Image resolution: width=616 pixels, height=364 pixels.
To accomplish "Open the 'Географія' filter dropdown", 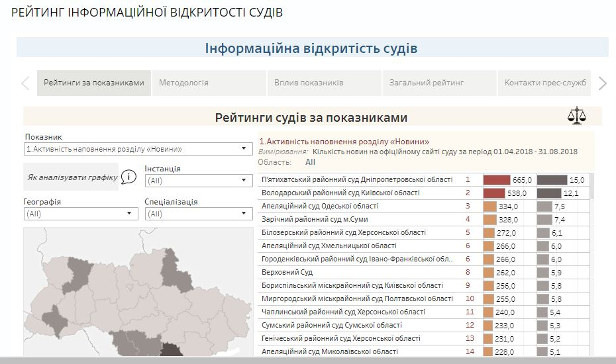I will click(x=81, y=214).
